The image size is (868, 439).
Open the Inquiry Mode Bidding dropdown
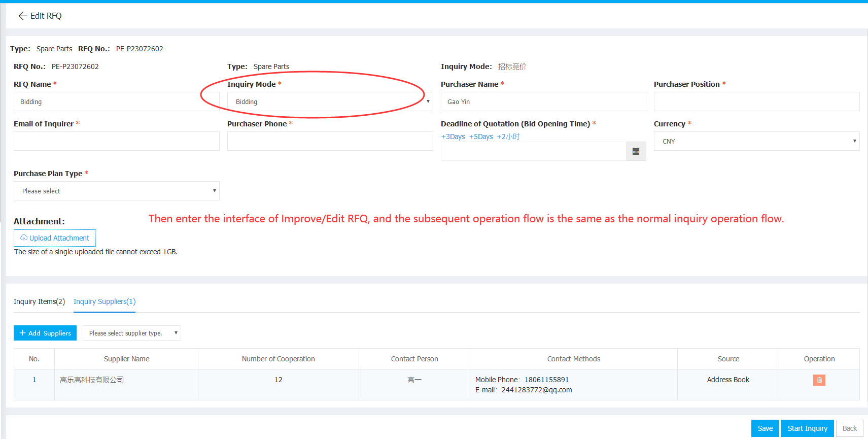[x=330, y=102]
